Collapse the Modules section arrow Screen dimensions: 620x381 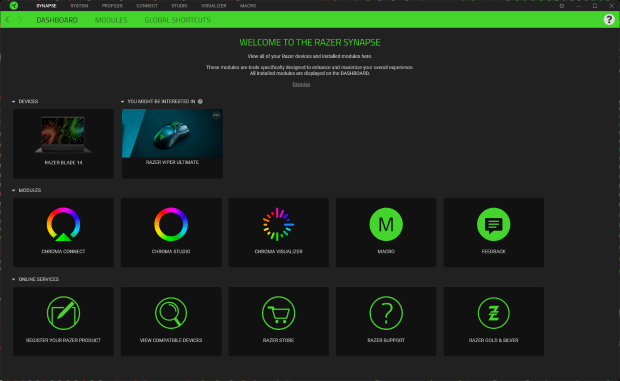(13, 190)
